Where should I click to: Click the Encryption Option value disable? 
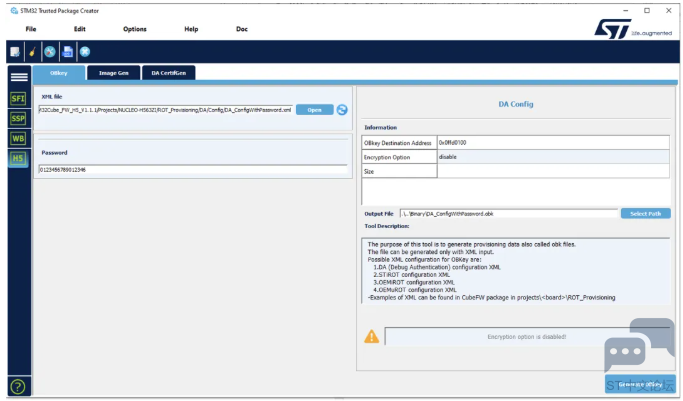pos(553,157)
